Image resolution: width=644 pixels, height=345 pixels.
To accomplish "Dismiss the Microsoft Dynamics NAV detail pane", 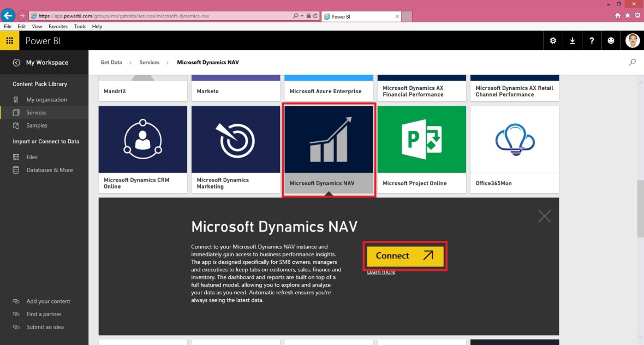I will [x=544, y=216].
